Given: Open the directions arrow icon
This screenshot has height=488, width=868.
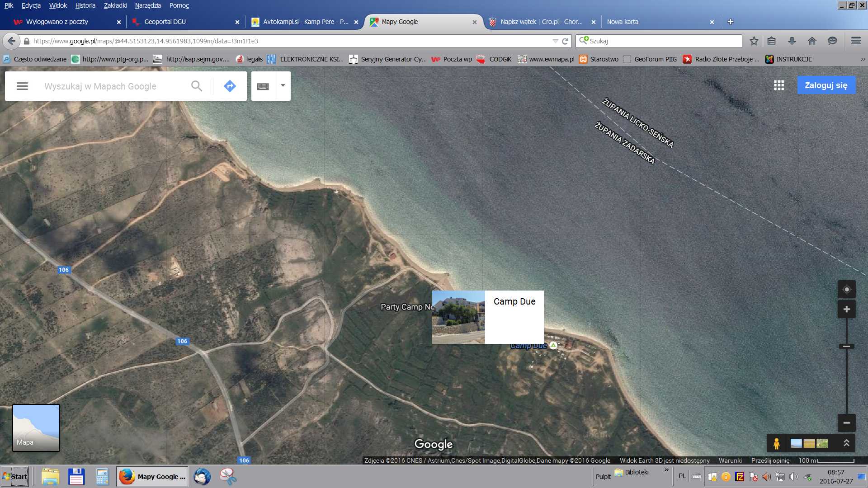Looking at the screenshot, I should [x=230, y=86].
